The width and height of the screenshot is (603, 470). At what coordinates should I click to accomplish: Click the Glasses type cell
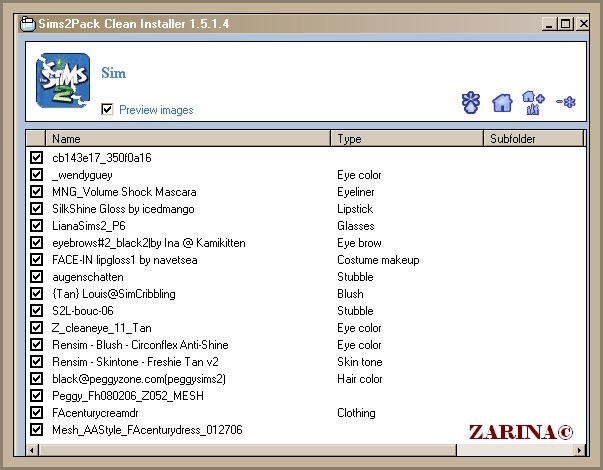click(356, 226)
